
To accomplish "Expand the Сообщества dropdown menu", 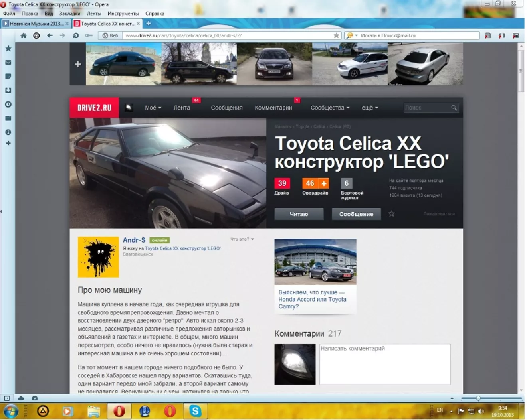I will click(330, 108).
